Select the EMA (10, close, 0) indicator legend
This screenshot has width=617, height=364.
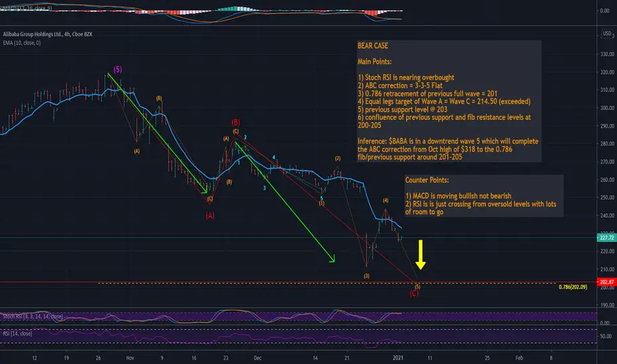click(22, 43)
